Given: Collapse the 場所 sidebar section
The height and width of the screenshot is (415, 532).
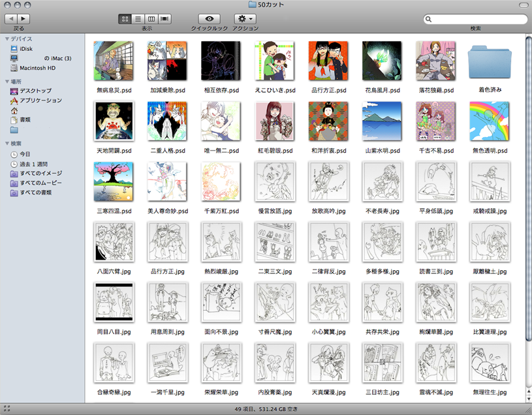Looking at the screenshot, I should pos(7,82).
